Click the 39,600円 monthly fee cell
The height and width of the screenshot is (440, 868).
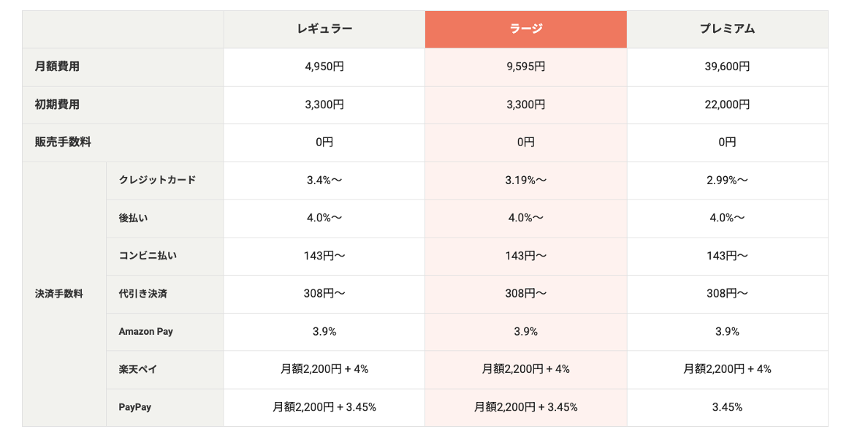click(727, 67)
